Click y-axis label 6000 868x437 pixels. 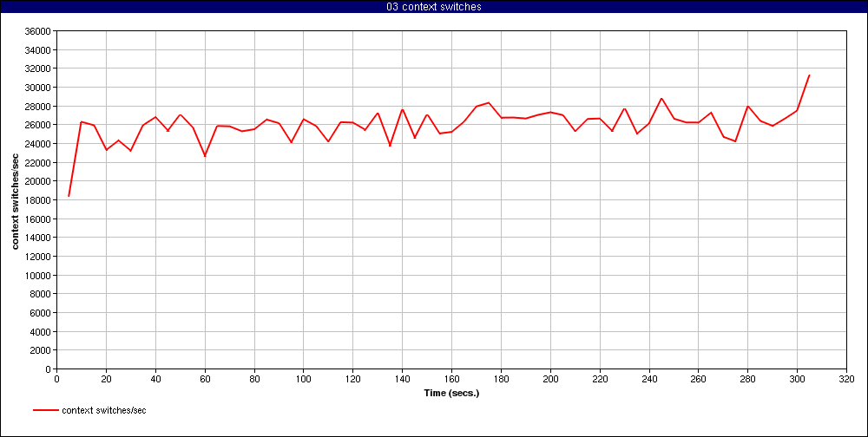click(x=41, y=313)
